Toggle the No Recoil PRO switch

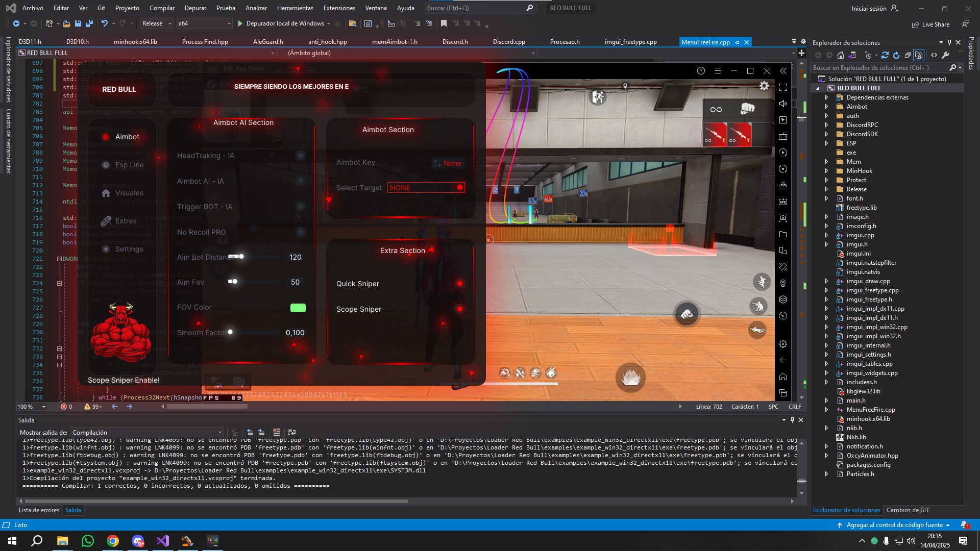click(x=301, y=232)
